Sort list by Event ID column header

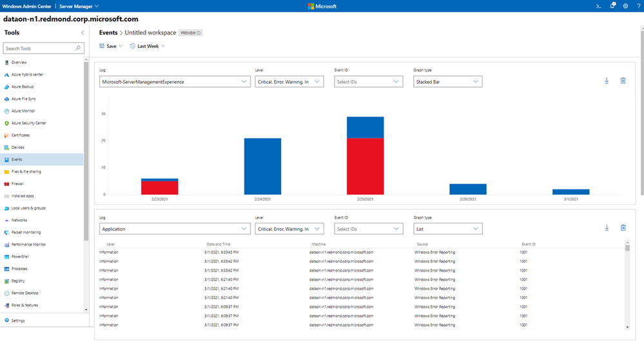point(529,244)
